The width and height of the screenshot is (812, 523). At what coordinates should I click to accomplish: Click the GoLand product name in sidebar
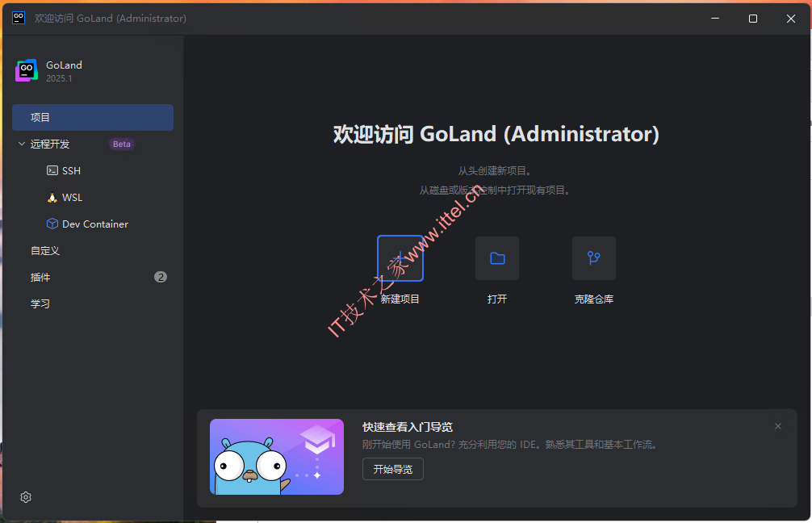[65, 65]
